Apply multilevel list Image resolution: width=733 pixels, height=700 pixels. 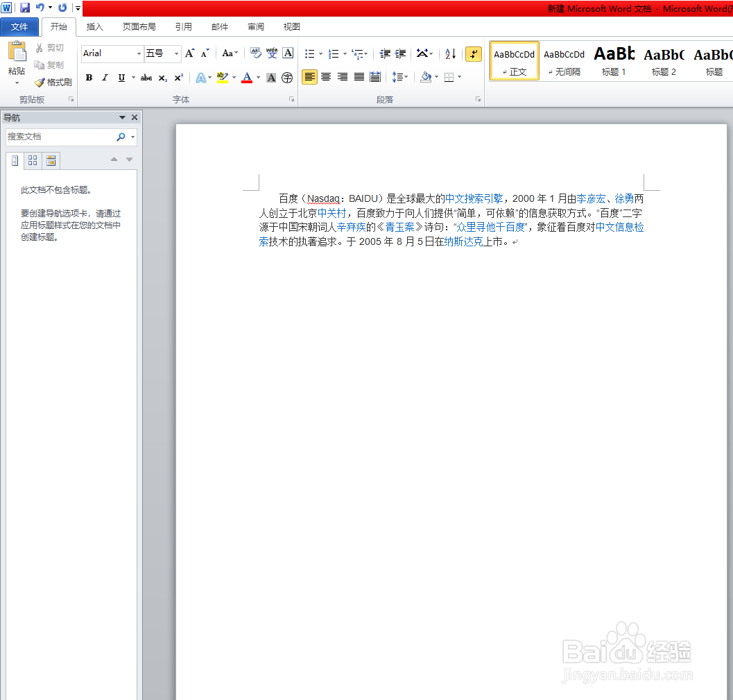coord(358,54)
